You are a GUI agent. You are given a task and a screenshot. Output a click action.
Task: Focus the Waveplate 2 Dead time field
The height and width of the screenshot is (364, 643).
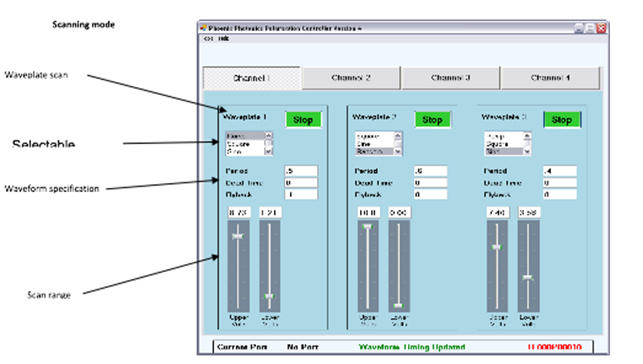(431, 183)
